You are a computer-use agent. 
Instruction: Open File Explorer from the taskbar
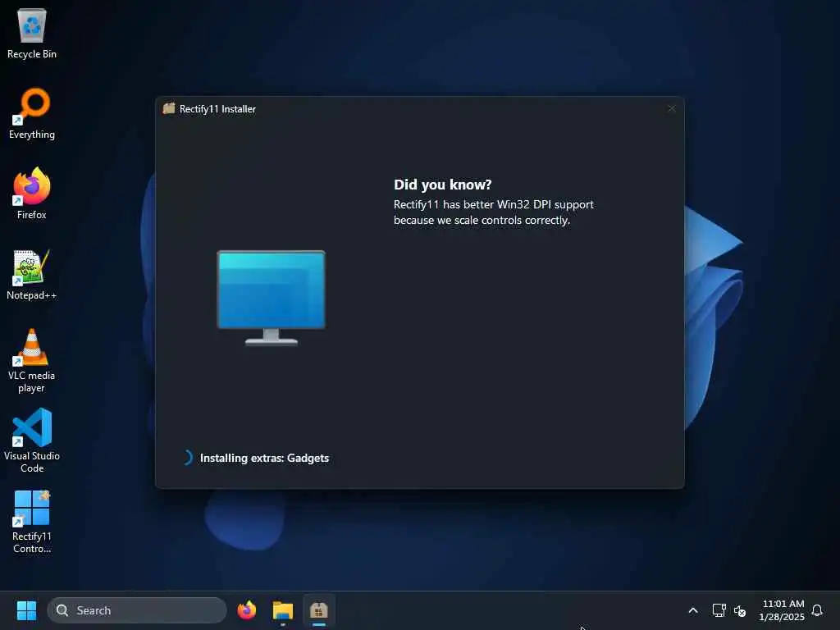point(283,610)
